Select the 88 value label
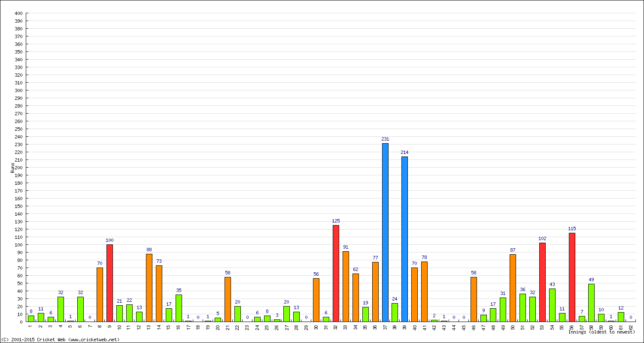Image resolution: width=644 pixels, height=343 pixels. tap(149, 250)
